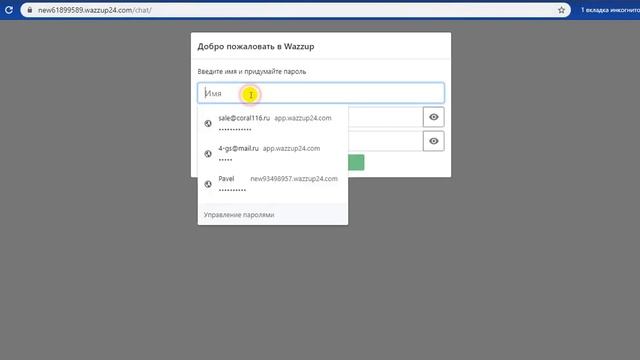Click the password confirmation input field
This screenshot has height=360, width=640.
(385, 141)
